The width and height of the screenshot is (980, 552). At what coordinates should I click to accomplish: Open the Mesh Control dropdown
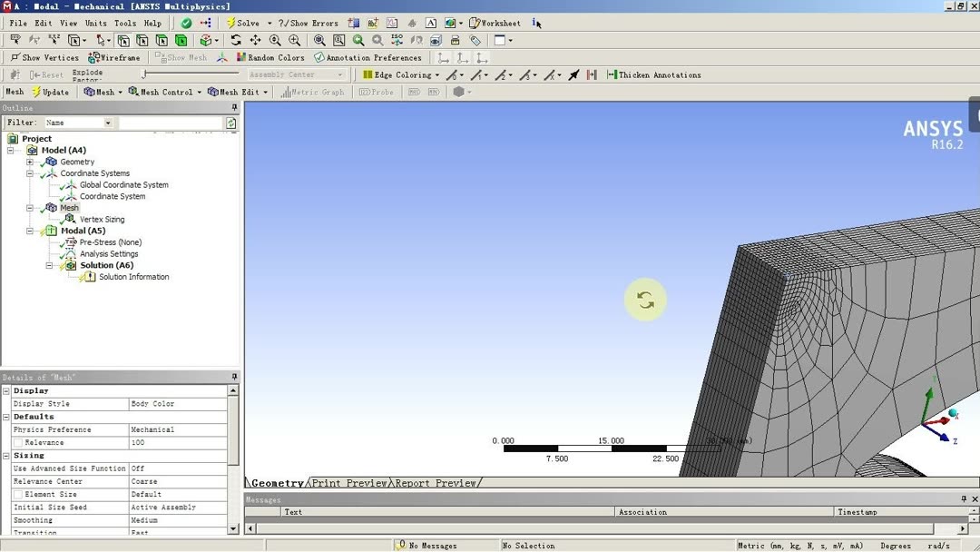(166, 92)
